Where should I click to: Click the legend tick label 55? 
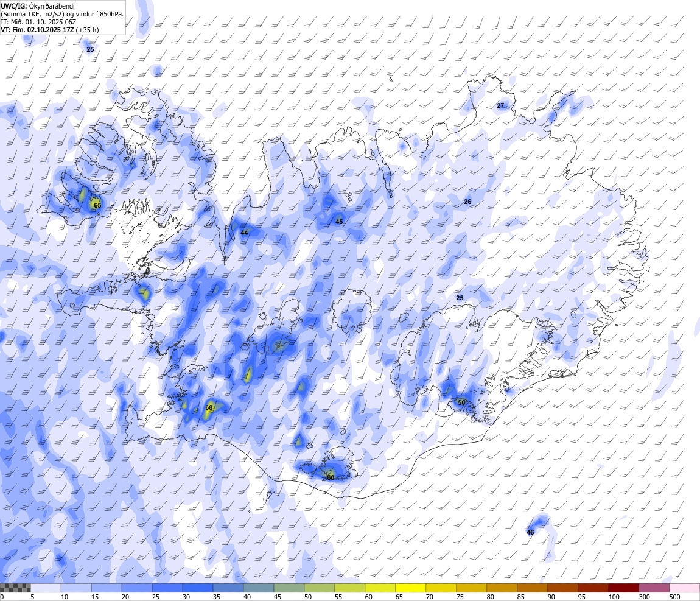[338, 597]
